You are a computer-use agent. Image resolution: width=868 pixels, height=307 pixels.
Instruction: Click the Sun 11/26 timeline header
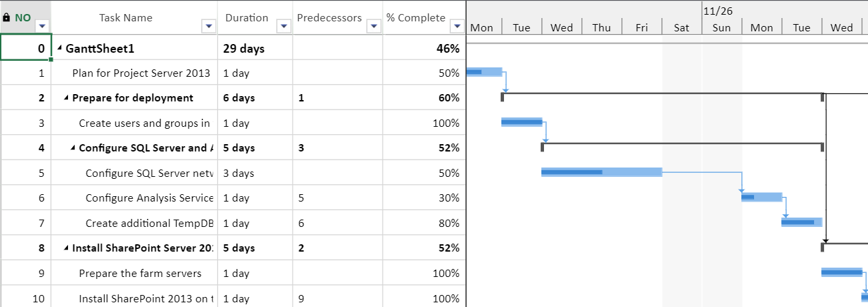tap(721, 27)
